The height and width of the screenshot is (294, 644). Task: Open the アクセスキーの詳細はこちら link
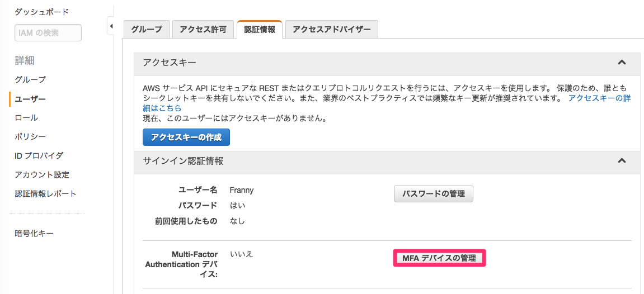tap(599, 98)
